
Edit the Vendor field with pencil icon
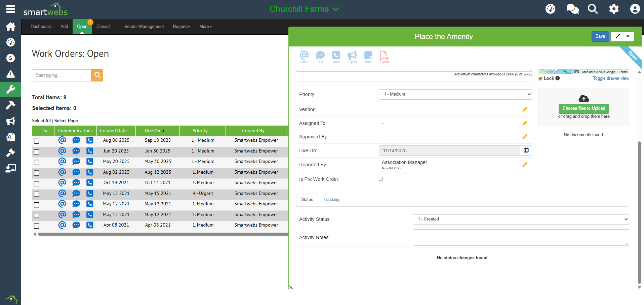[x=525, y=109]
